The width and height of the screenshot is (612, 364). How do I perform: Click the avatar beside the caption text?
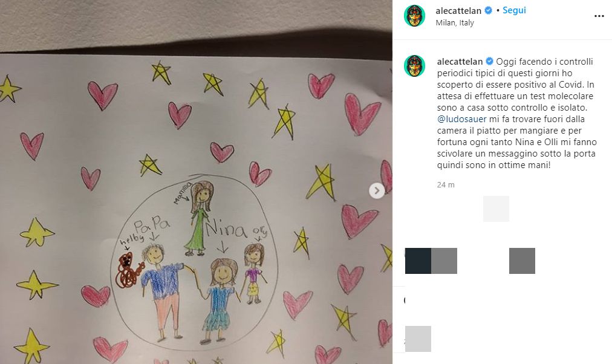pos(414,66)
